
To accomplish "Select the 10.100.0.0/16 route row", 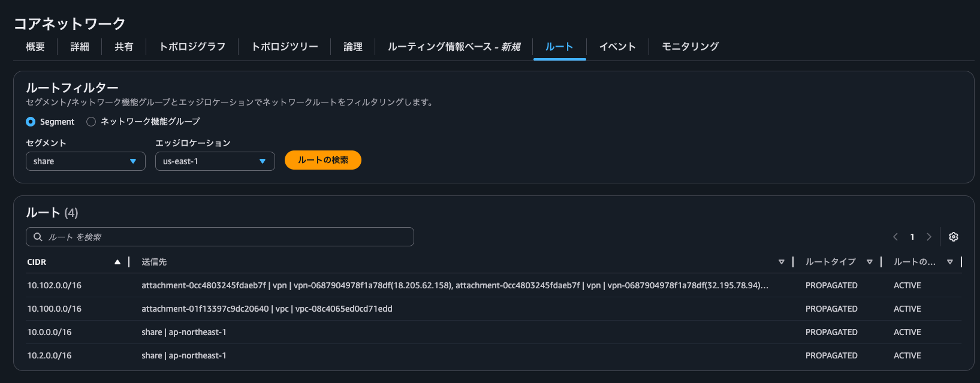I will (54, 309).
